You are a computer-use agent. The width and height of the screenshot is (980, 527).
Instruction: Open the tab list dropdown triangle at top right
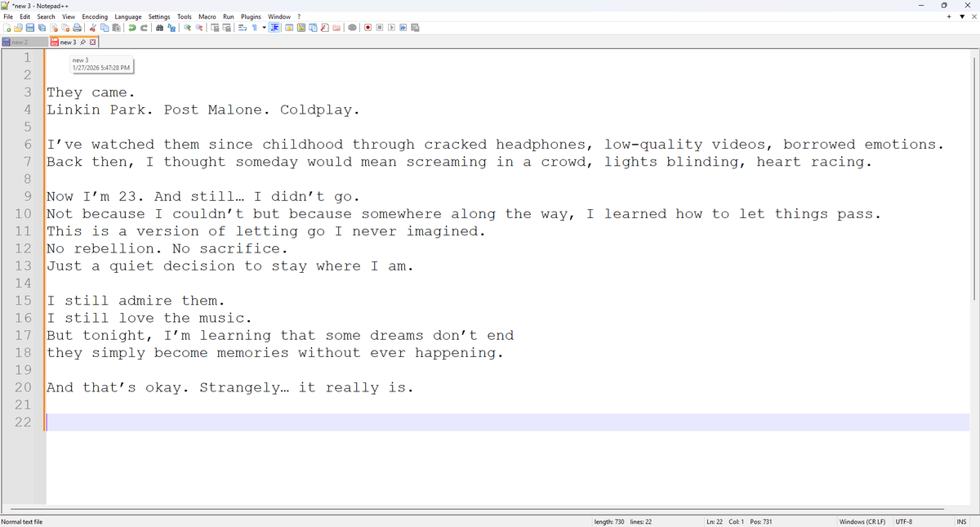961,16
